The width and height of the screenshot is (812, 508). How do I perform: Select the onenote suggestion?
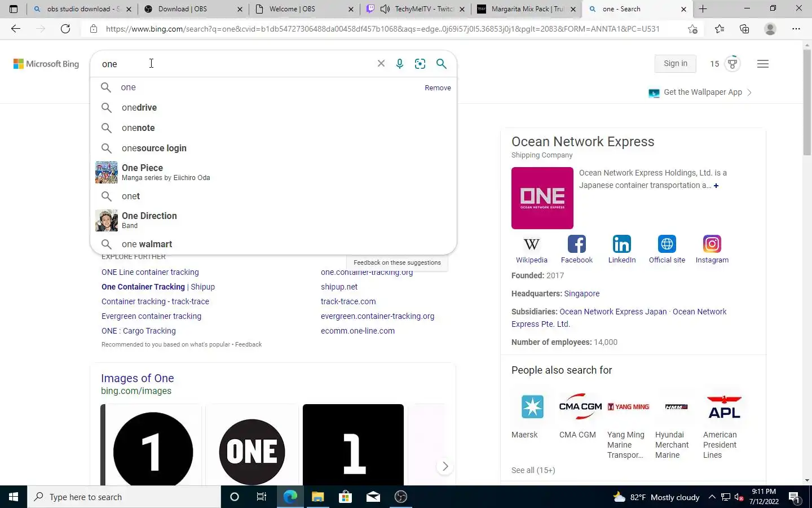click(273, 128)
